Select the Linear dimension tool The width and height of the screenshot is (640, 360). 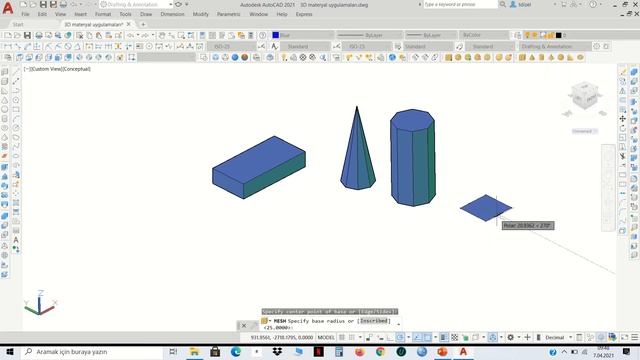click(x=8, y=47)
